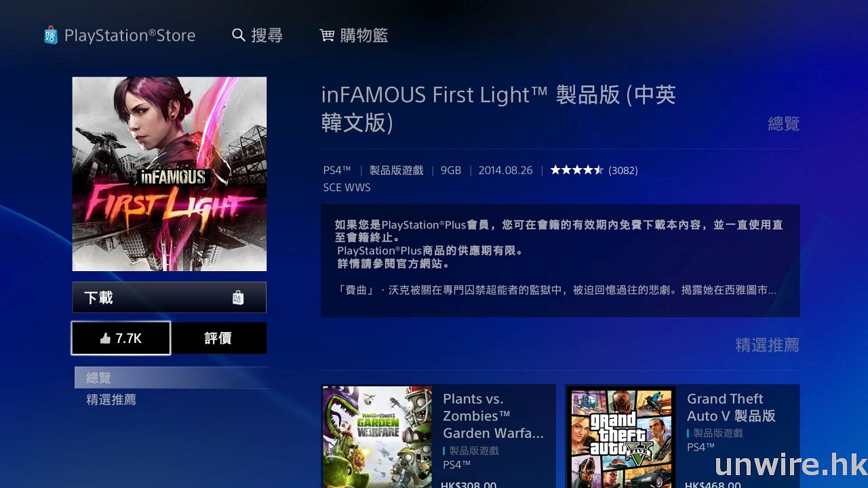Click the Grand Theft Auto V 製品版 title
This screenshot has height=488, width=868.
coord(731,407)
